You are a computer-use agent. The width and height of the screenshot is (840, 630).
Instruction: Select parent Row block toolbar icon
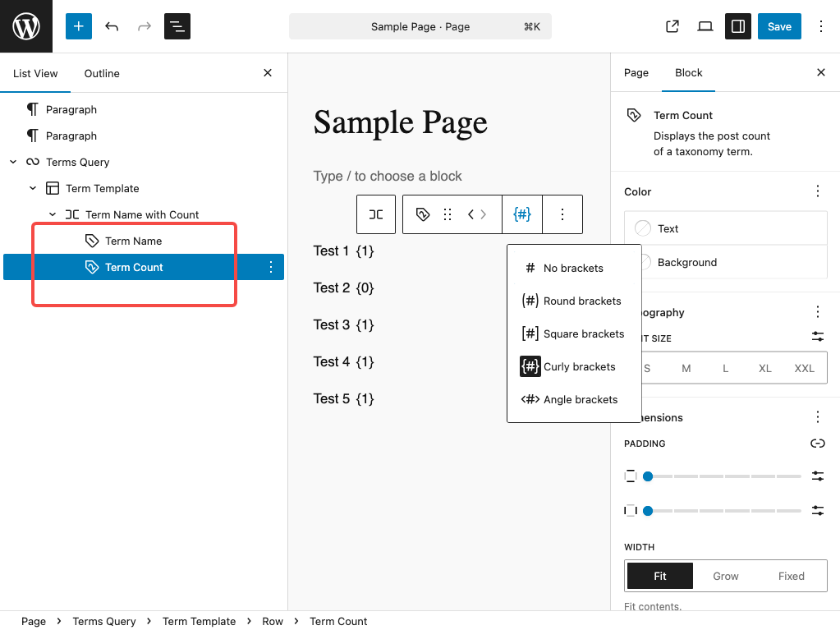(376, 214)
